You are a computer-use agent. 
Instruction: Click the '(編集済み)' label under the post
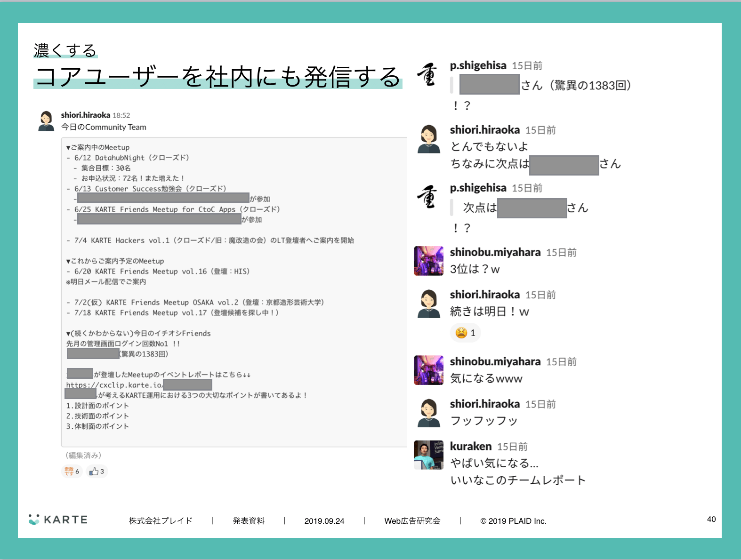(x=83, y=455)
